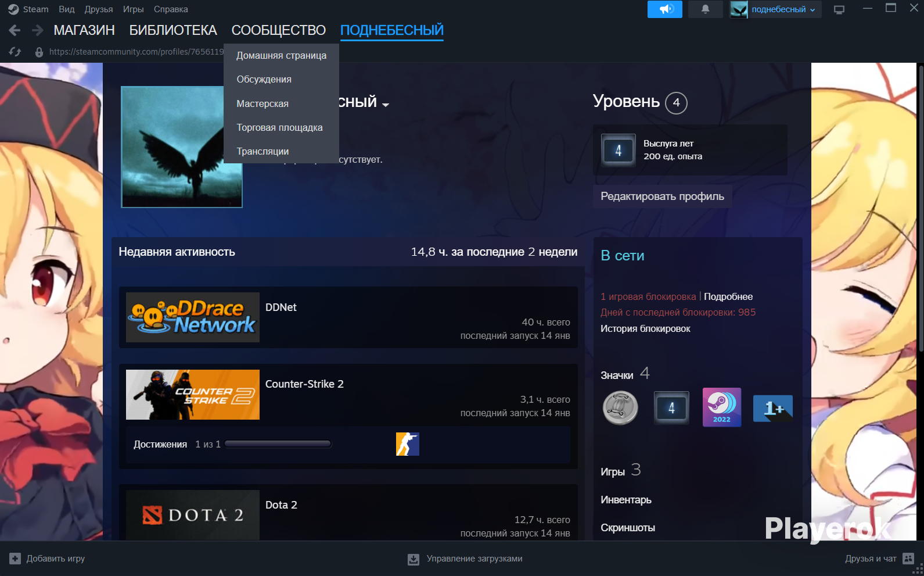Image resolution: width=924 pixels, height=576 pixels.
Task: View the 1+ game collector badge
Action: pos(773,407)
